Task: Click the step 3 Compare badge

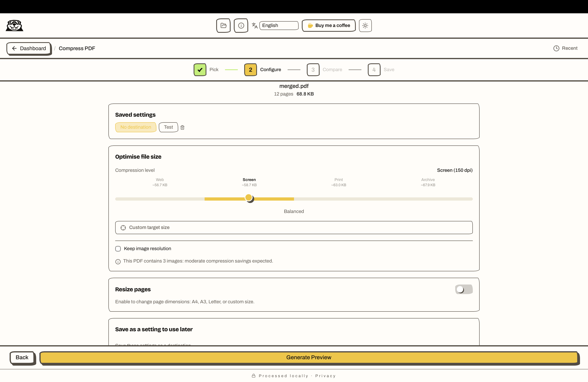Action: pyautogui.click(x=313, y=70)
